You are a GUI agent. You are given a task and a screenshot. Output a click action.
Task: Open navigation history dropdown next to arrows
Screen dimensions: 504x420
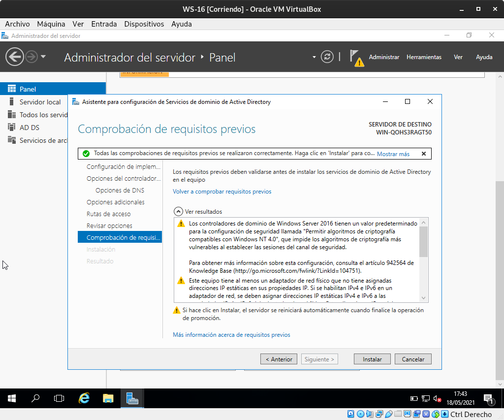pos(43,57)
